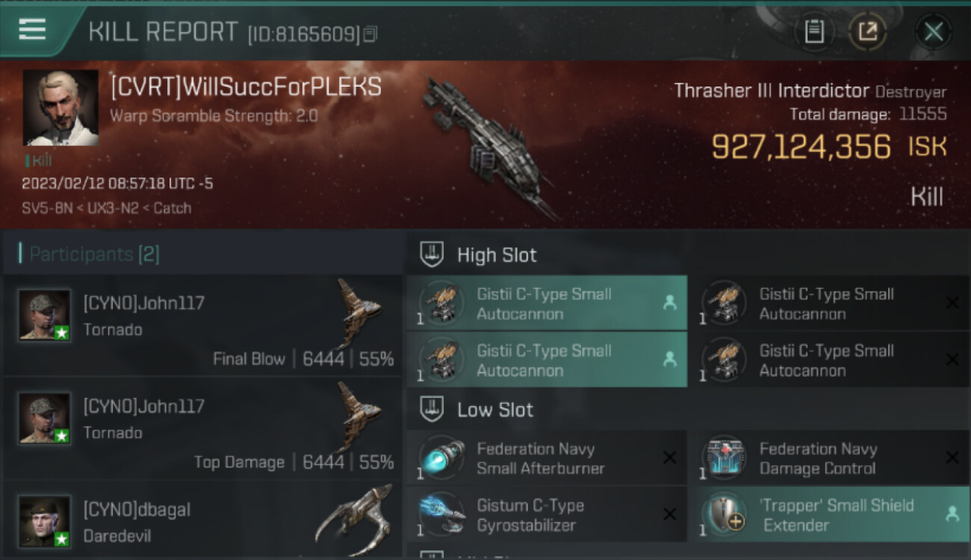The height and width of the screenshot is (560, 971).
Task: Select highlighted top-left Gistii Small Autocannon
Action: click(x=547, y=303)
